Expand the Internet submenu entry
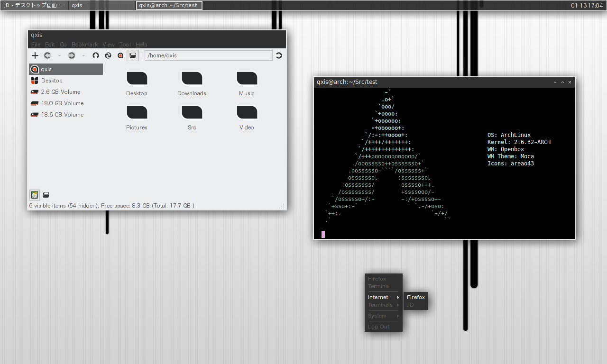 (384, 297)
